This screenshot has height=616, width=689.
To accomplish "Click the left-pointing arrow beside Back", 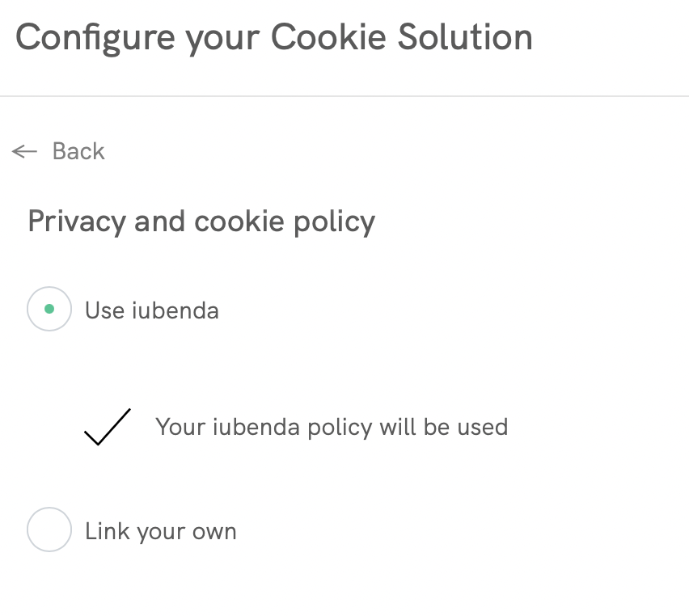I will [x=24, y=151].
